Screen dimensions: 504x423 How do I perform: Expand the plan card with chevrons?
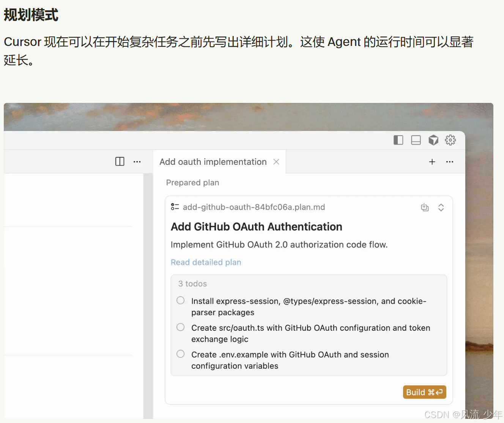(441, 207)
